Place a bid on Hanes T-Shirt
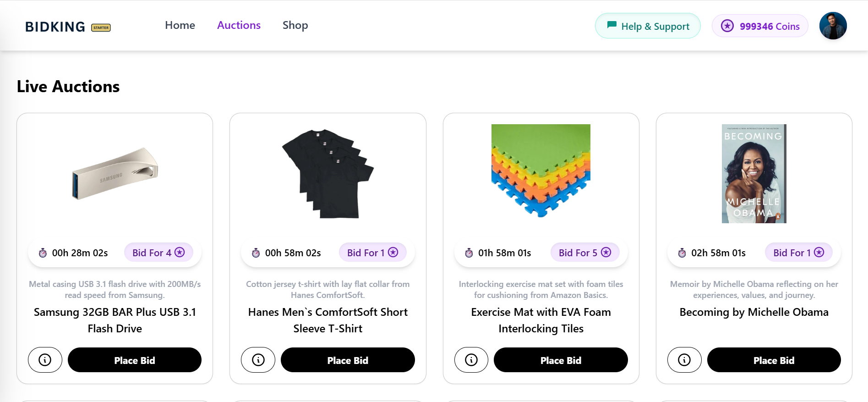This screenshot has width=868, height=402. pos(347,360)
